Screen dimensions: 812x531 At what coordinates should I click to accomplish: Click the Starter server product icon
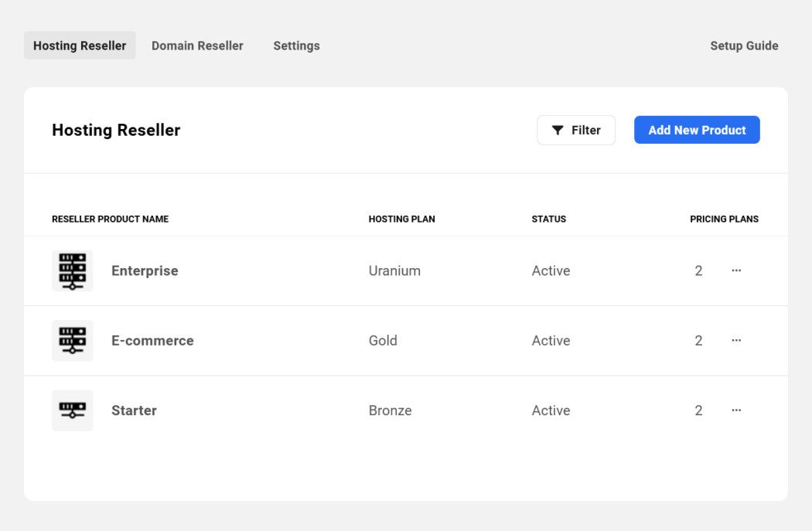[x=72, y=410]
